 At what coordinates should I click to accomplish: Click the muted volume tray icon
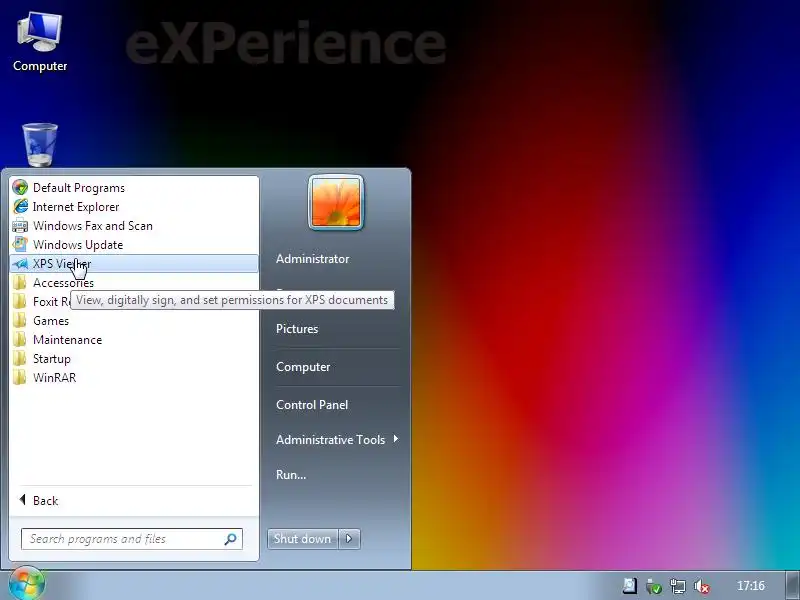702,586
